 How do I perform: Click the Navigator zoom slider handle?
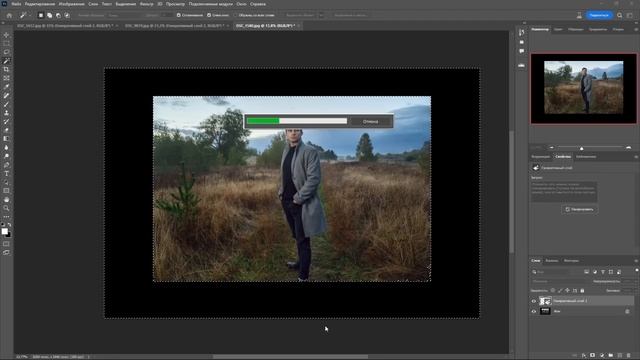tap(582, 148)
